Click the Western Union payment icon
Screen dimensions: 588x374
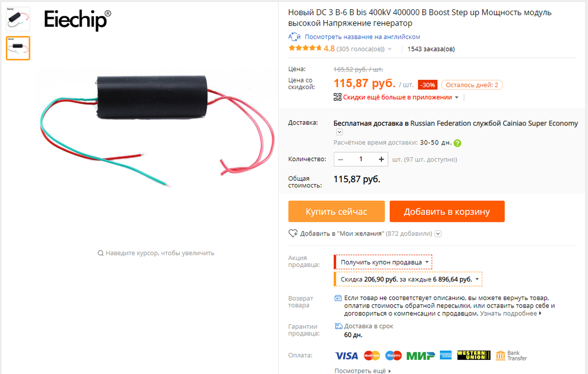coord(473,355)
